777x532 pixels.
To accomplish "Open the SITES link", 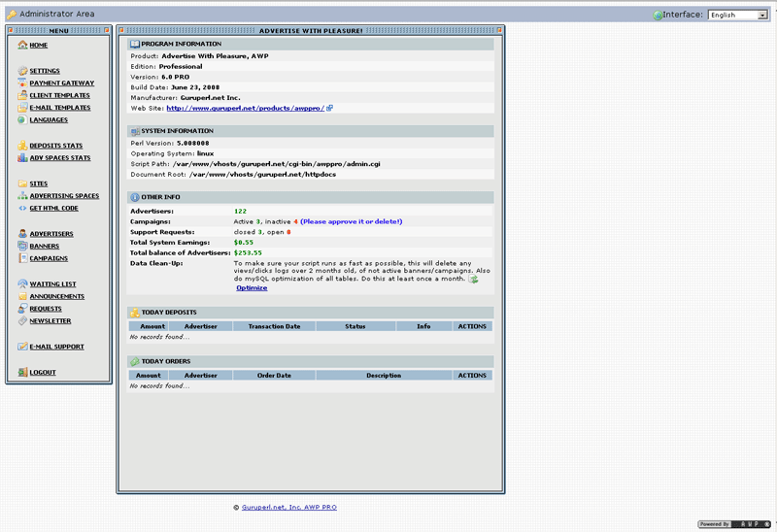I will click(x=39, y=183).
